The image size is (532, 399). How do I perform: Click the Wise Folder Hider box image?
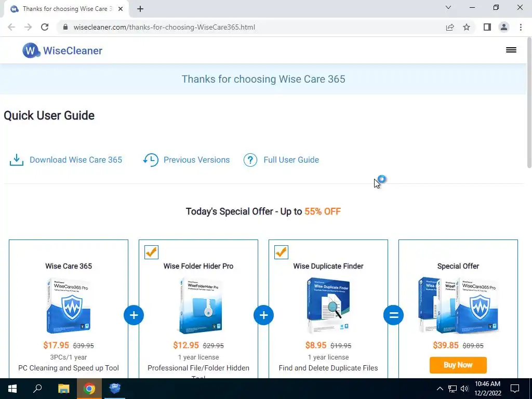tap(200, 305)
